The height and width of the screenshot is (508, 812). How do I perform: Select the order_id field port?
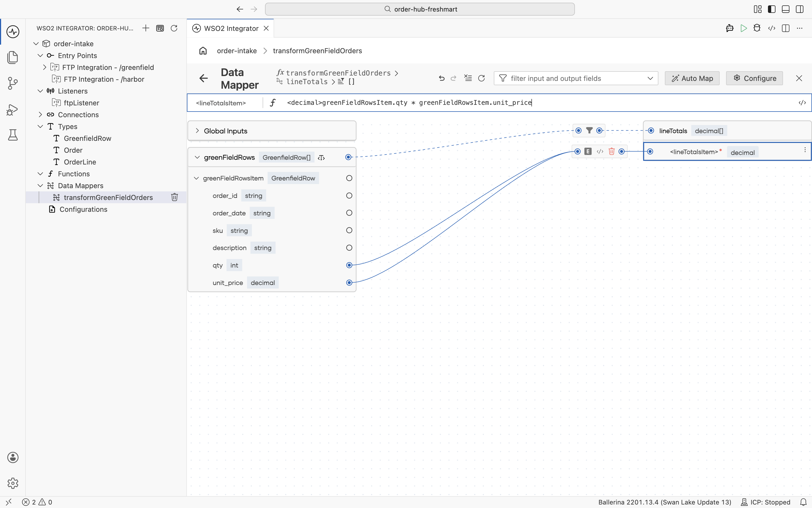pyautogui.click(x=349, y=196)
